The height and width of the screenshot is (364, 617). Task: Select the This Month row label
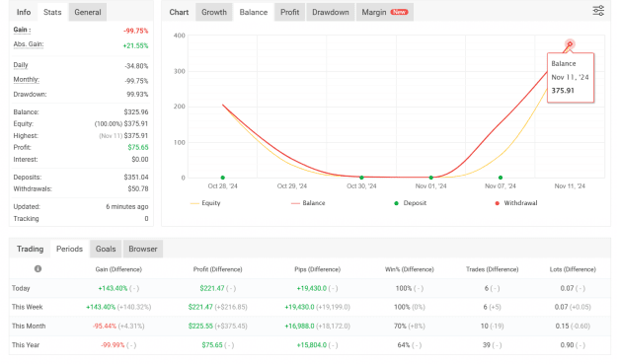click(x=29, y=327)
